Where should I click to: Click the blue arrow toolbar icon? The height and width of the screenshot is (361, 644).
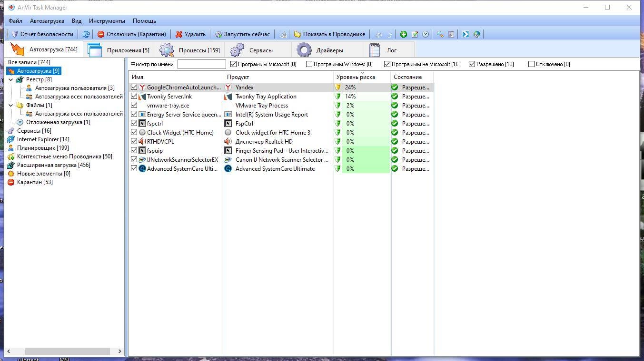pyautogui.click(x=466, y=34)
